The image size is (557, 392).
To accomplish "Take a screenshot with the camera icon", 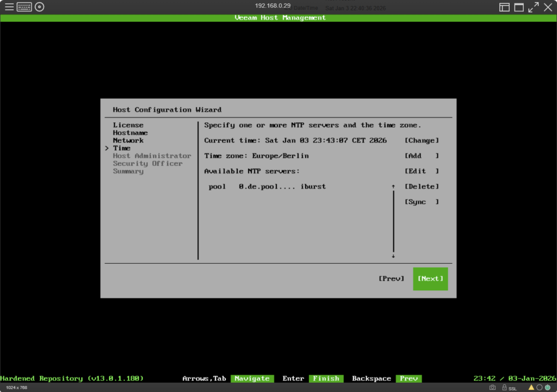I will click(x=492, y=388).
